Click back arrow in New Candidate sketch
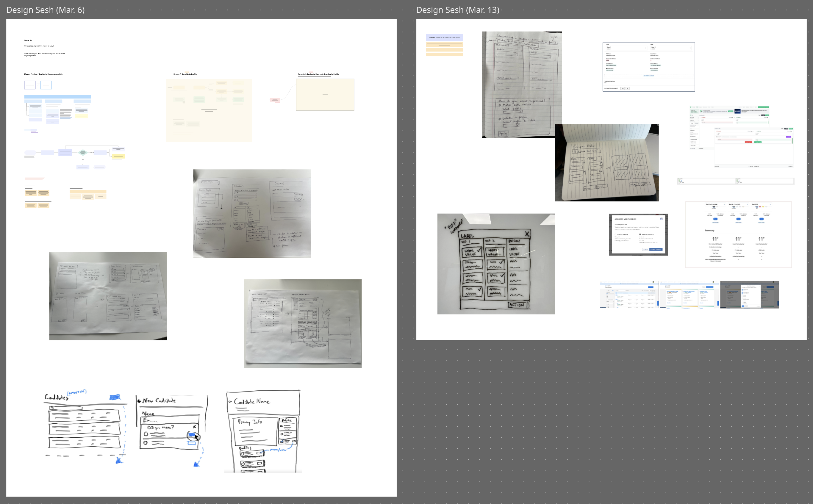Screen dimensions: 813x504 click(140, 401)
